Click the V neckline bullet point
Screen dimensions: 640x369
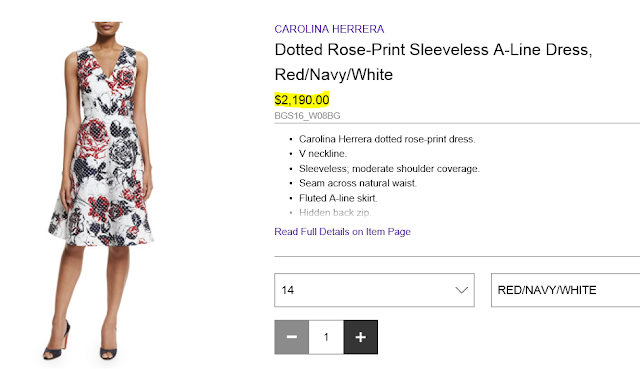(x=322, y=154)
